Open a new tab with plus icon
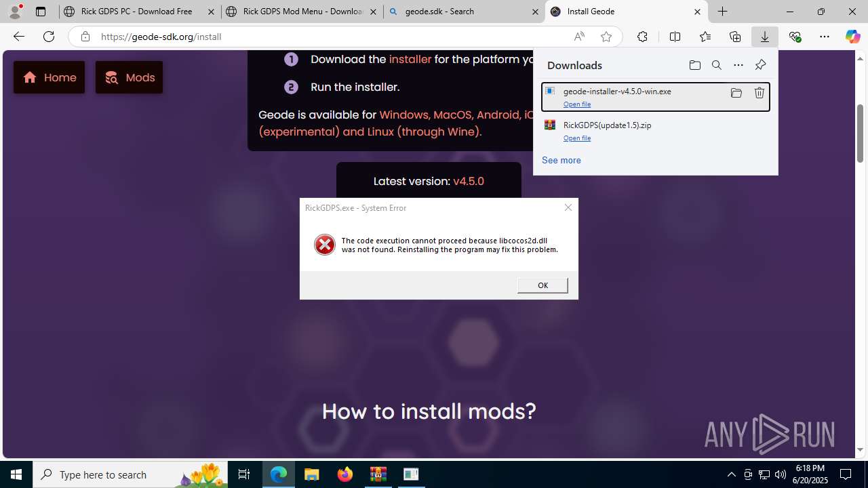Image resolution: width=868 pixels, height=488 pixels. point(723,12)
